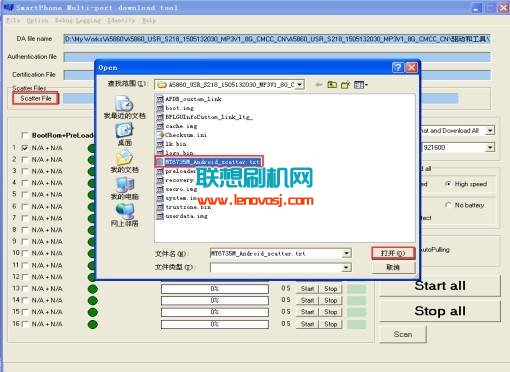Click the port 15 progress bar
The height and width of the screenshot is (372, 510).
pos(215,312)
